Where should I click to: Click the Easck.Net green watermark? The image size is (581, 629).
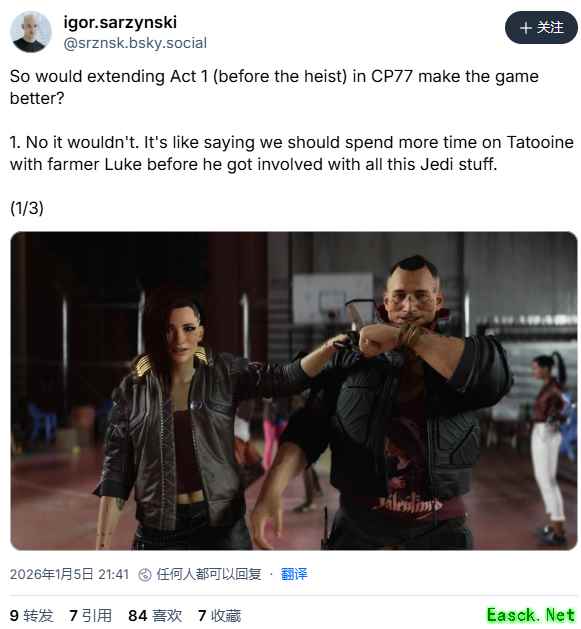[531, 615]
